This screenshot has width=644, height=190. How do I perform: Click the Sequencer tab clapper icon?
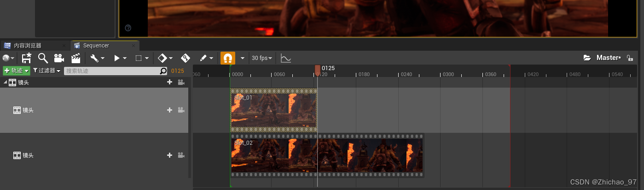[77, 46]
